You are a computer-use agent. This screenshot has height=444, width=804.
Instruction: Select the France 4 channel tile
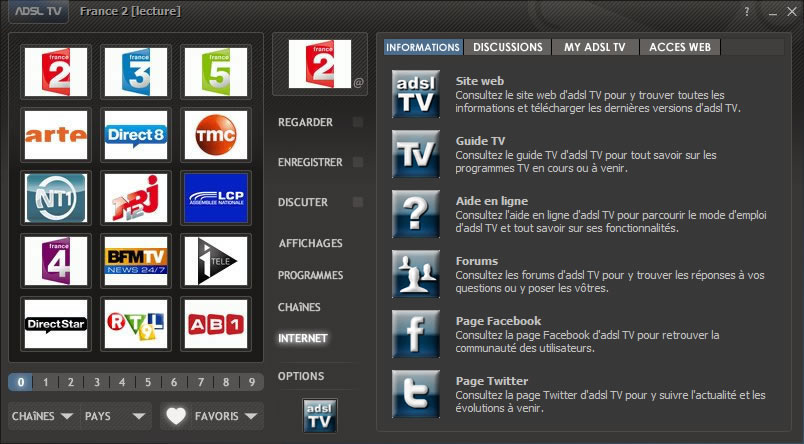tap(56, 261)
